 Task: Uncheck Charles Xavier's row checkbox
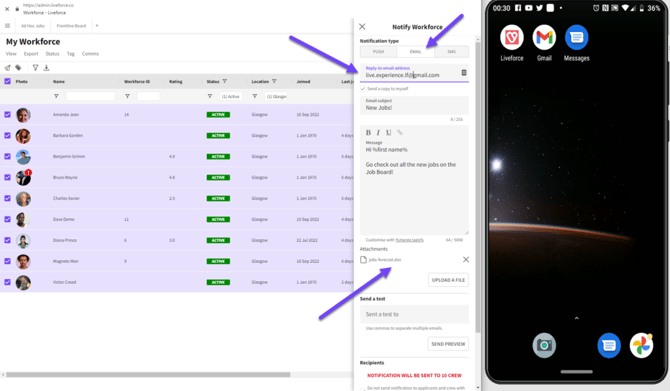point(7,198)
